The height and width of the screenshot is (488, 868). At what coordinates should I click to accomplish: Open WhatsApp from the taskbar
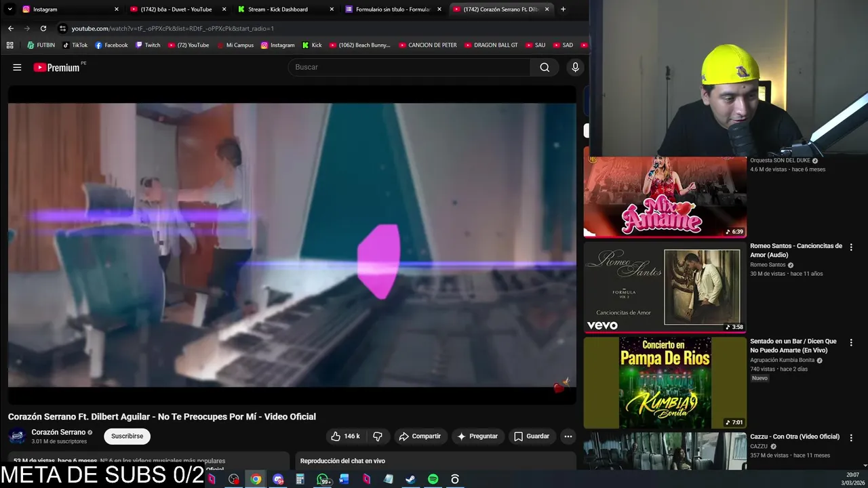click(x=323, y=479)
